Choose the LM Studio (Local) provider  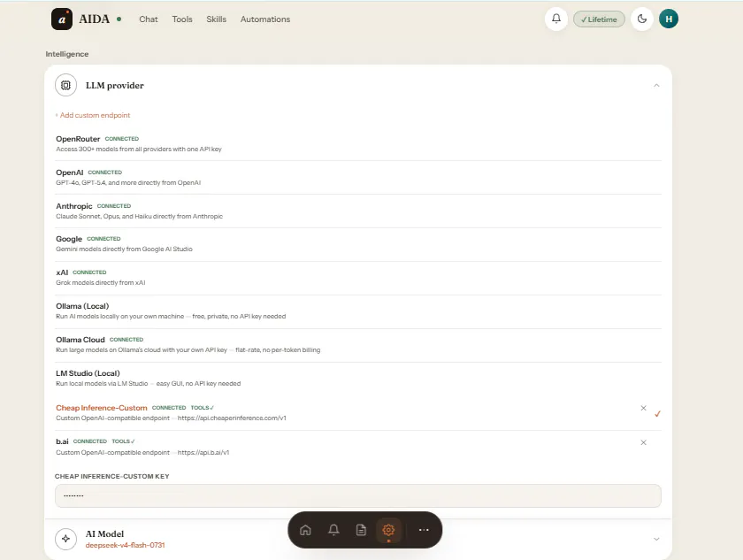pos(358,379)
